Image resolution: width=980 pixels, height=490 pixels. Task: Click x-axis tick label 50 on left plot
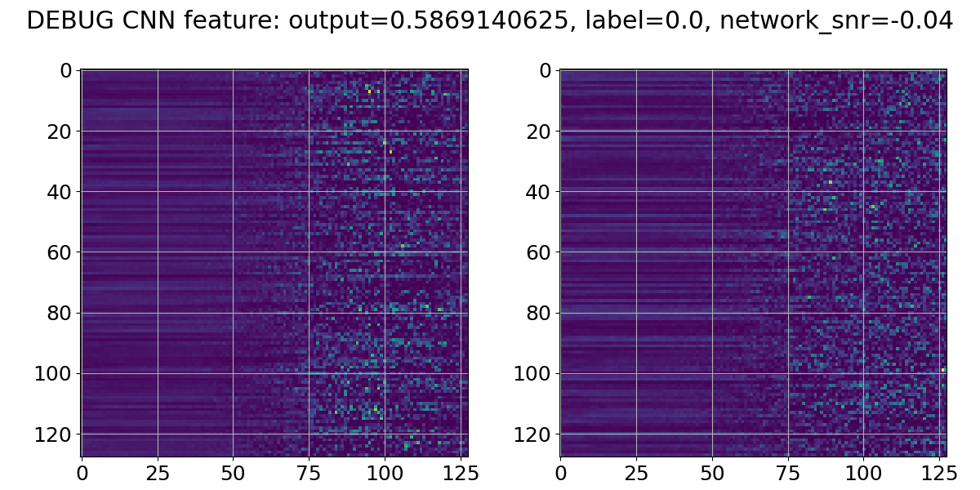[234, 473]
